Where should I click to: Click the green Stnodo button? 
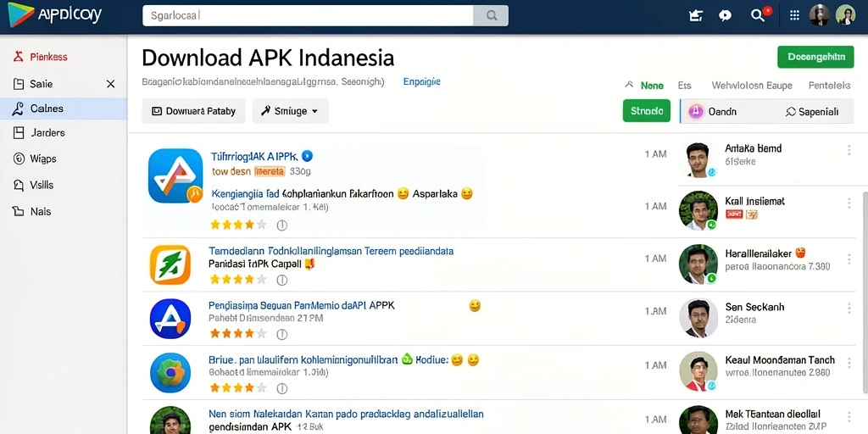(x=647, y=111)
